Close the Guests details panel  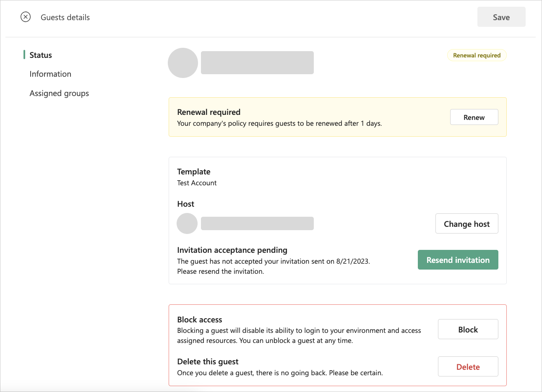[x=26, y=17]
